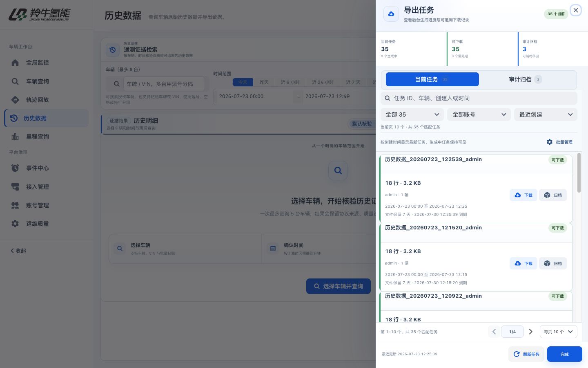Click the start time field 2026-07-23 00:00
588x368 pixels.
coord(253,96)
